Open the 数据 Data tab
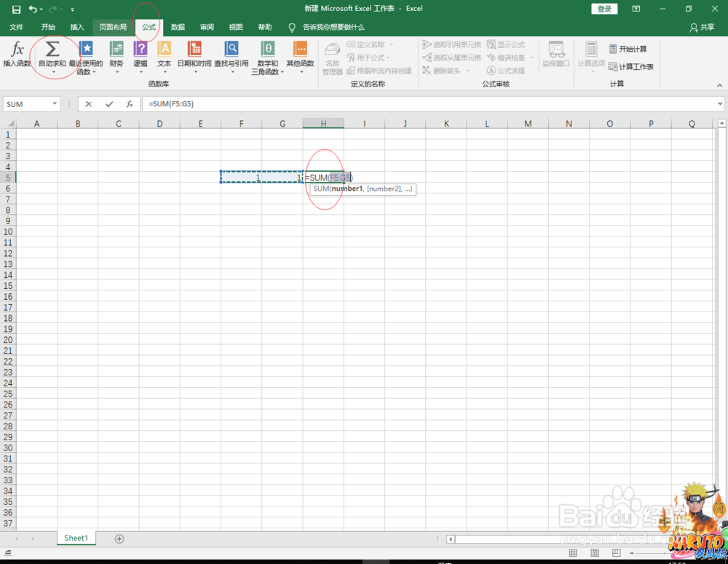The image size is (728, 564). 178,28
